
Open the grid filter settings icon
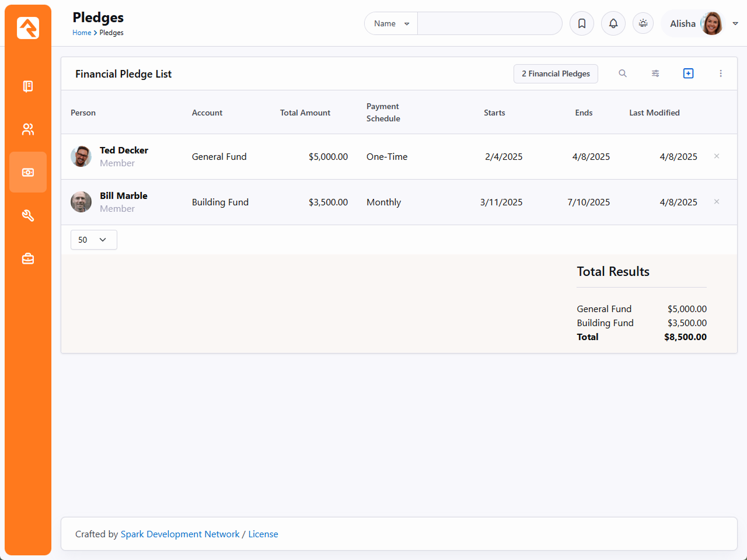[655, 73]
